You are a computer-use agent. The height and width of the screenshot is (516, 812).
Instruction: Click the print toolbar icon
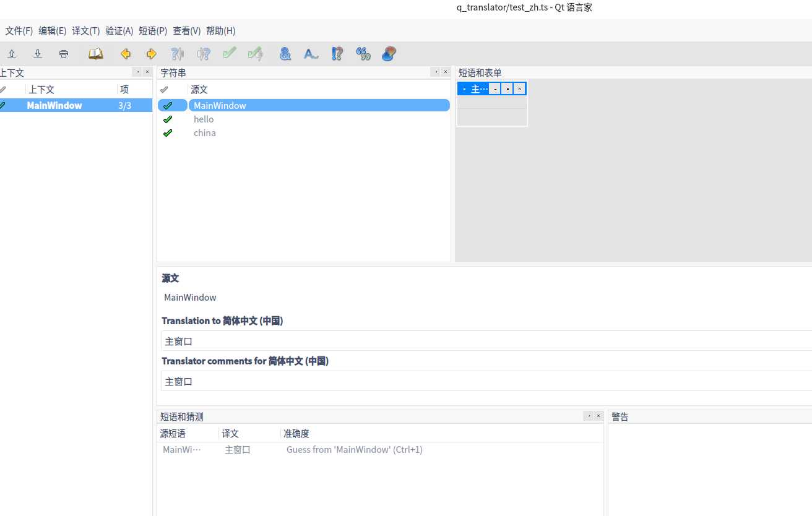(64, 54)
